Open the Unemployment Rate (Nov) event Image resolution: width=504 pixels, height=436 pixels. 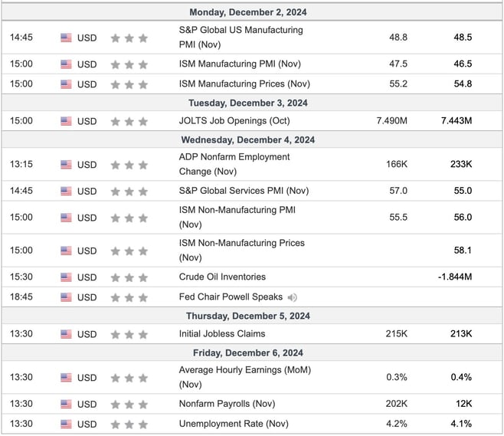coord(234,424)
